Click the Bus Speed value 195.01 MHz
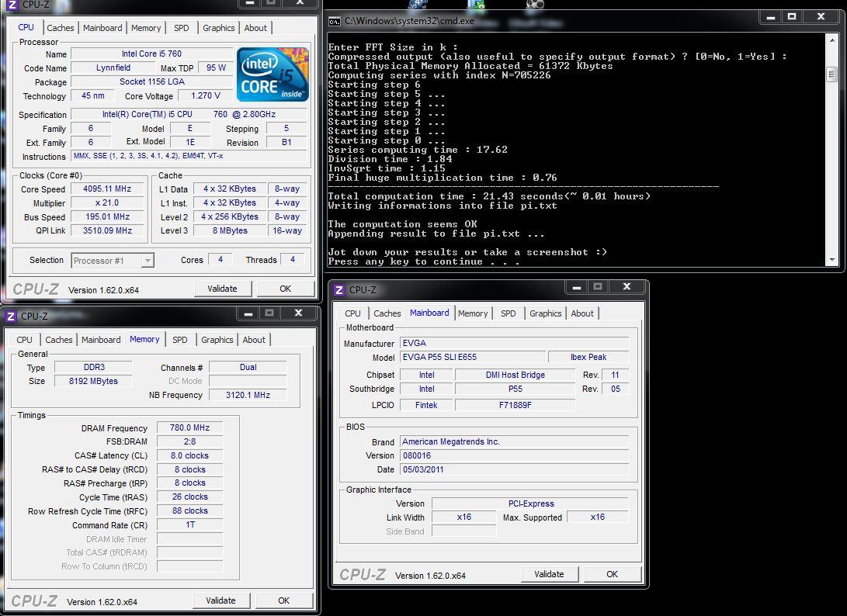 point(107,217)
